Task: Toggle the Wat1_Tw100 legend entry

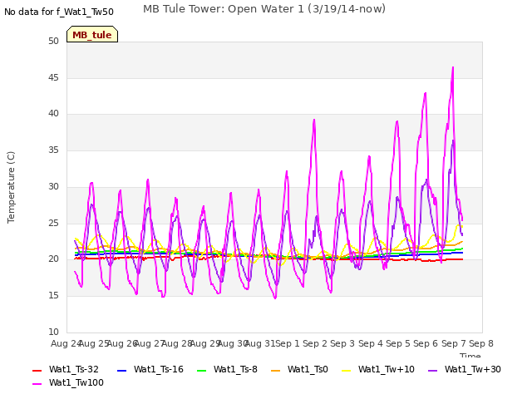Action: pyautogui.click(x=68, y=382)
